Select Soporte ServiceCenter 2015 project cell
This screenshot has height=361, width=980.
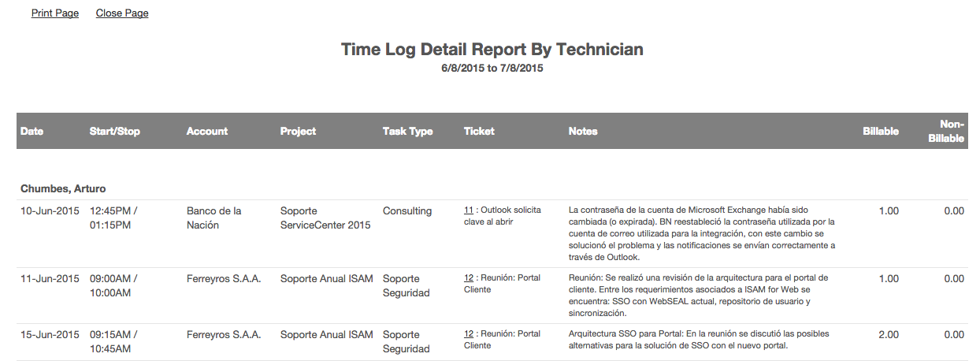325,218
